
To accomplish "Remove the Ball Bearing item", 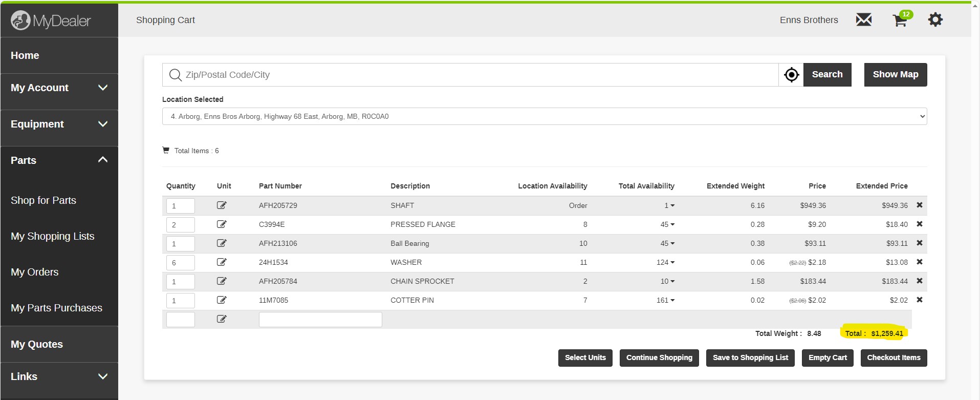I will point(919,243).
